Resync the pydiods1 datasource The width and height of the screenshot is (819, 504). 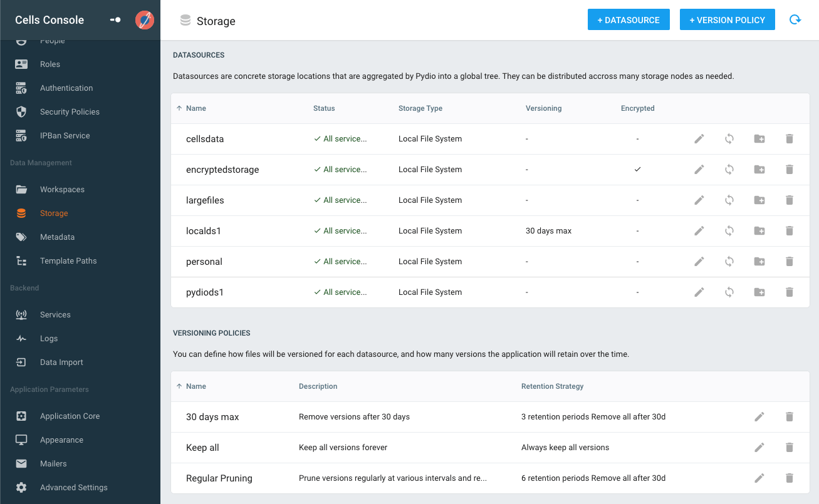click(x=729, y=292)
